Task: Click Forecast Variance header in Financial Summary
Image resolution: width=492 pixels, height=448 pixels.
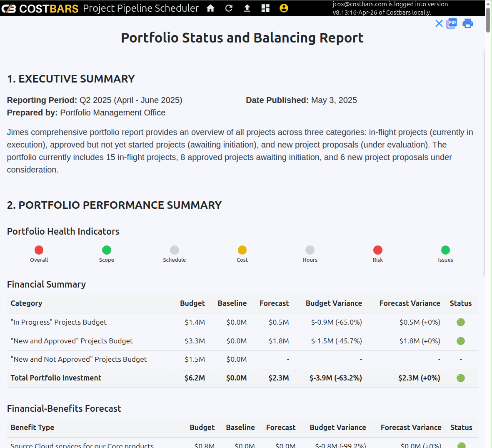Action: [x=410, y=303]
